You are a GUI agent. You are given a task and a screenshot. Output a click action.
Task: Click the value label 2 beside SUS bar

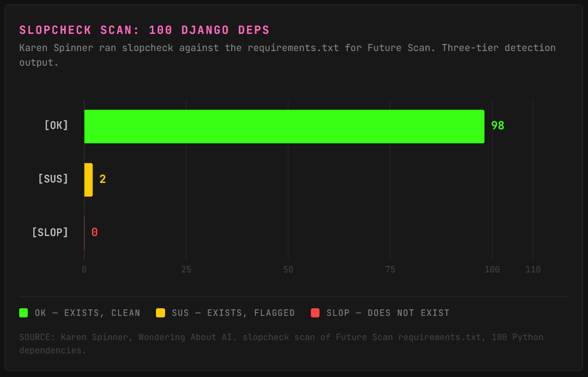point(102,179)
